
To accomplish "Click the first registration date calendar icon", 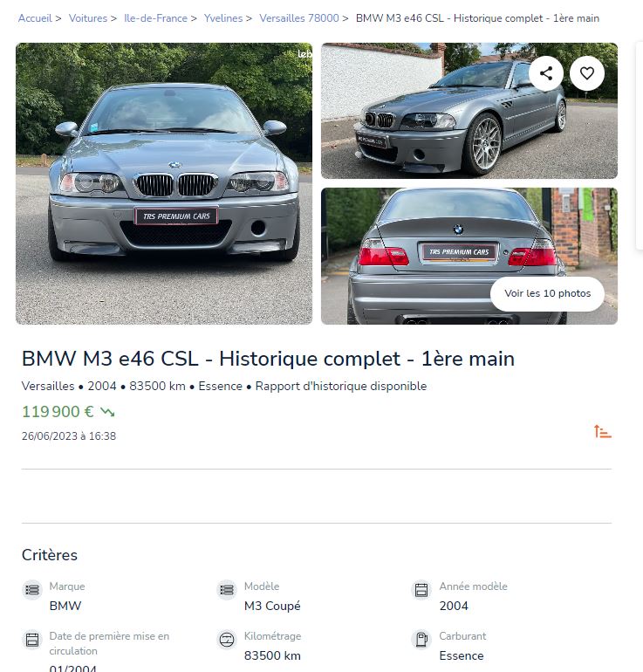I will point(32,640).
